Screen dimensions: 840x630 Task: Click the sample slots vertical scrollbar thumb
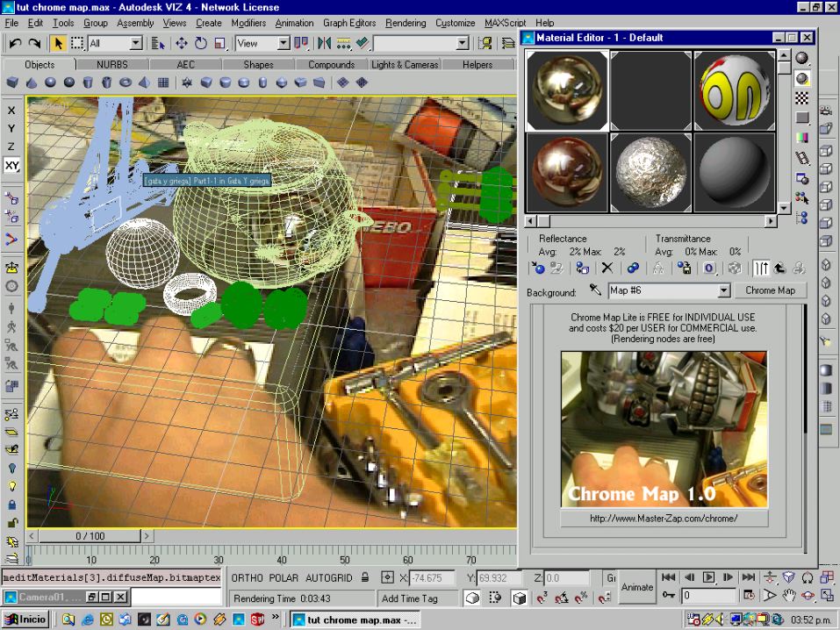point(784,68)
